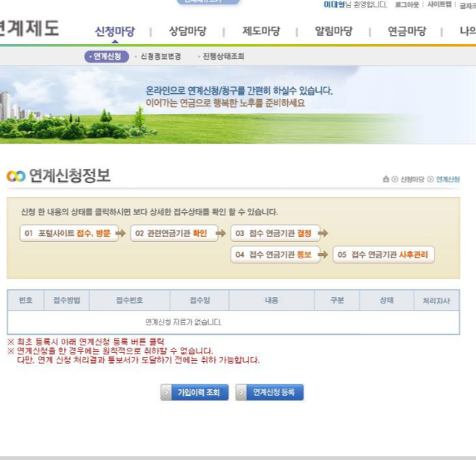
Task: Click the 로그아웃 link
Action: (407, 4)
